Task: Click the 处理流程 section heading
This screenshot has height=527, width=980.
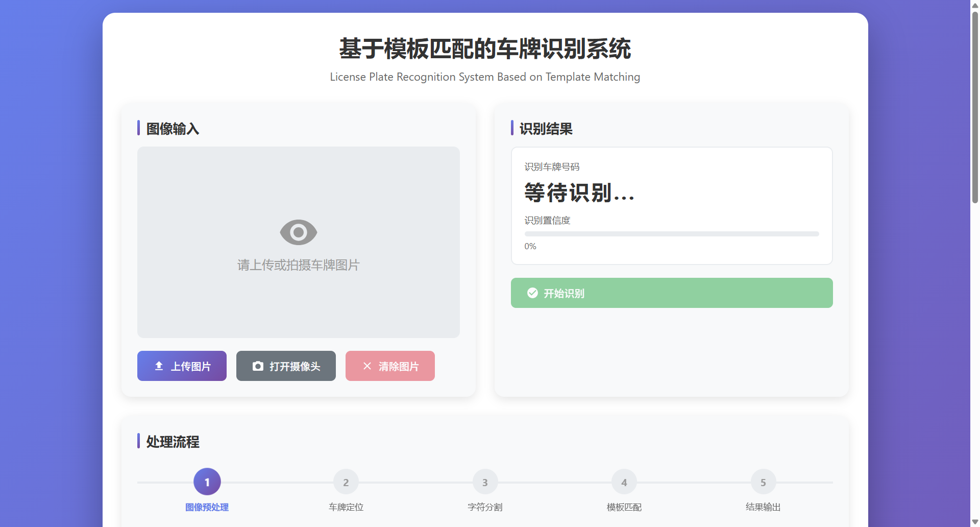Action: (x=172, y=441)
